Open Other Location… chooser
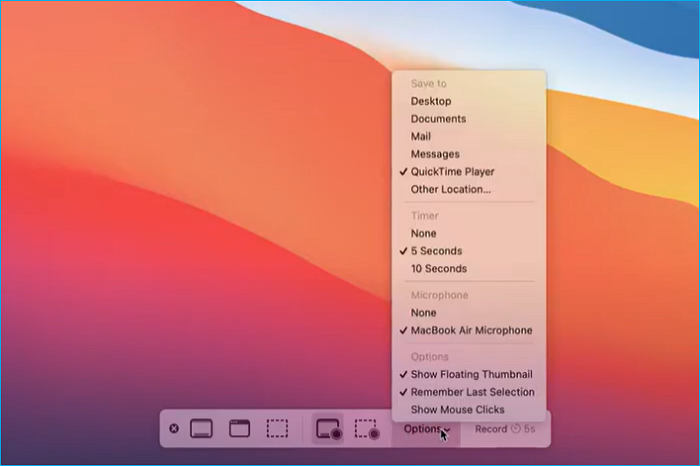 click(450, 189)
